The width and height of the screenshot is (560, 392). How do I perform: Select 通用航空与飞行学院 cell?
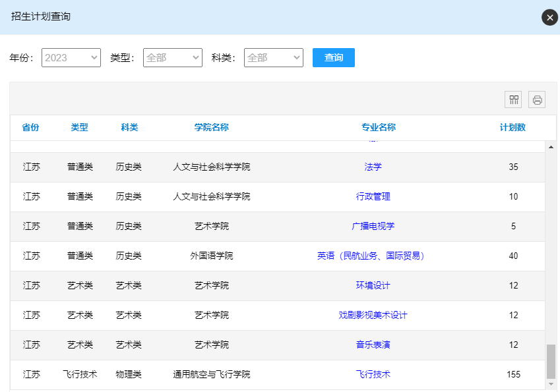[212, 374]
